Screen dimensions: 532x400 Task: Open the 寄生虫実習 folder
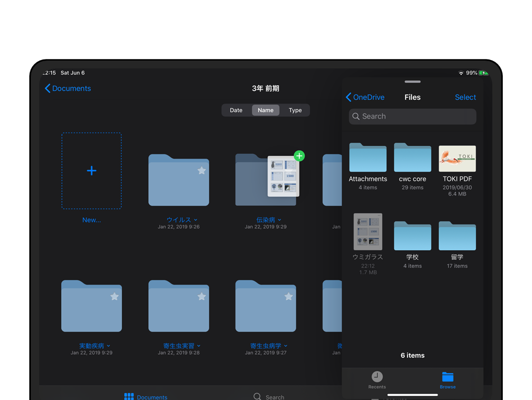[x=179, y=306]
